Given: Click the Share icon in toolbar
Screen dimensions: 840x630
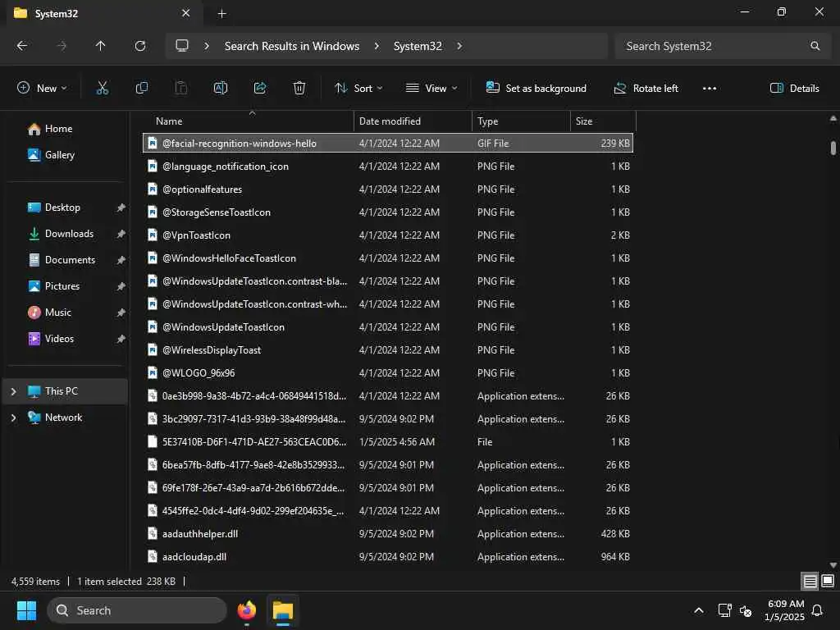Looking at the screenshot, I should pos(260,89).
